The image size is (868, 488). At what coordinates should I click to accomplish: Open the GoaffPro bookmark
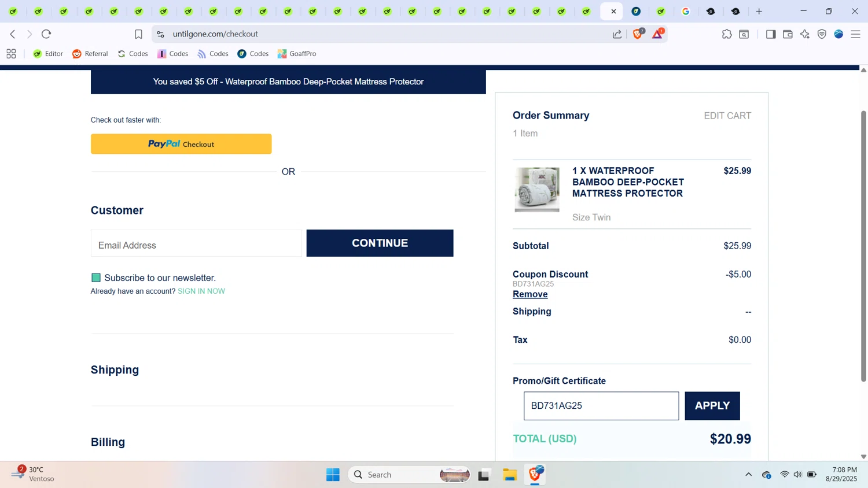pyautogui.click(x=297, y=54)
